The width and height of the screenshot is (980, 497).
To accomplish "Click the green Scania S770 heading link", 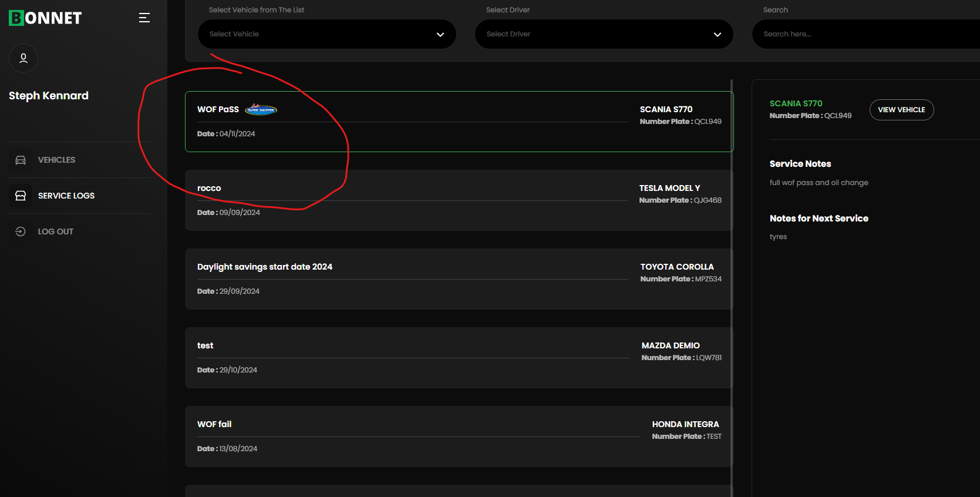I will 796,103.
